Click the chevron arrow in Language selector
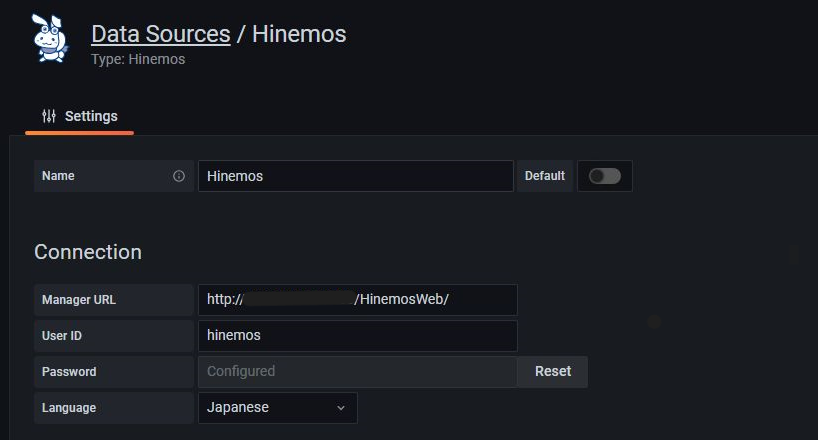Image resolution: width=818 pixels, height=440 pixels. click(341, 408)
